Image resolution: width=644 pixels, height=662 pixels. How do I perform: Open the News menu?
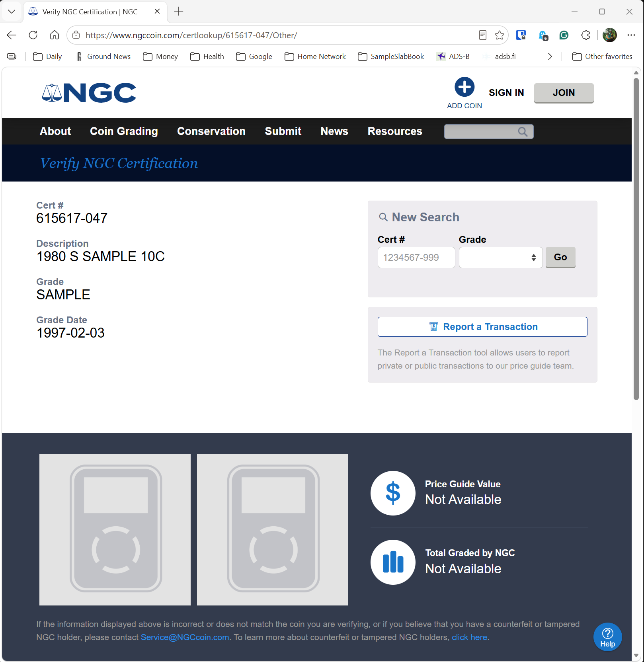334,131
